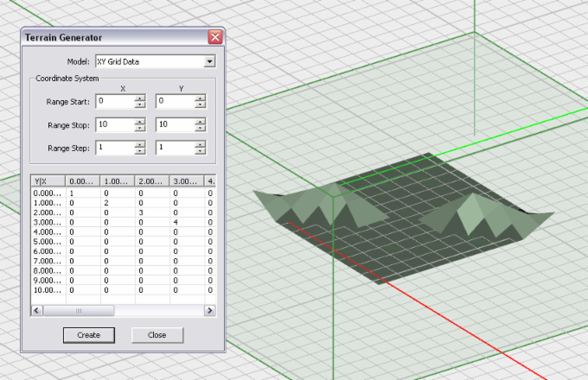Select the row labeled 10.00
The width and height of the screenshot is (588, 380).
pyautogui.click(x=48, y=290)
